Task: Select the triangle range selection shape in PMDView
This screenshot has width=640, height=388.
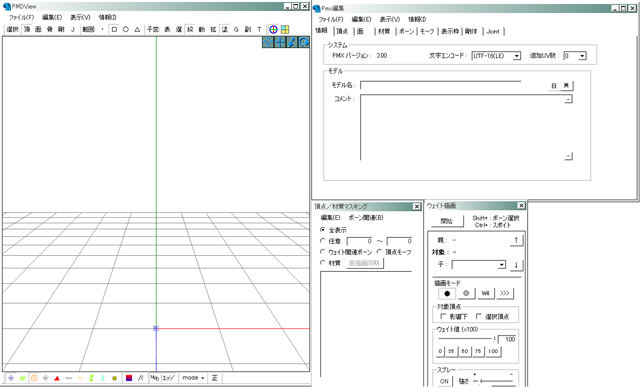Action: point(137,29)
